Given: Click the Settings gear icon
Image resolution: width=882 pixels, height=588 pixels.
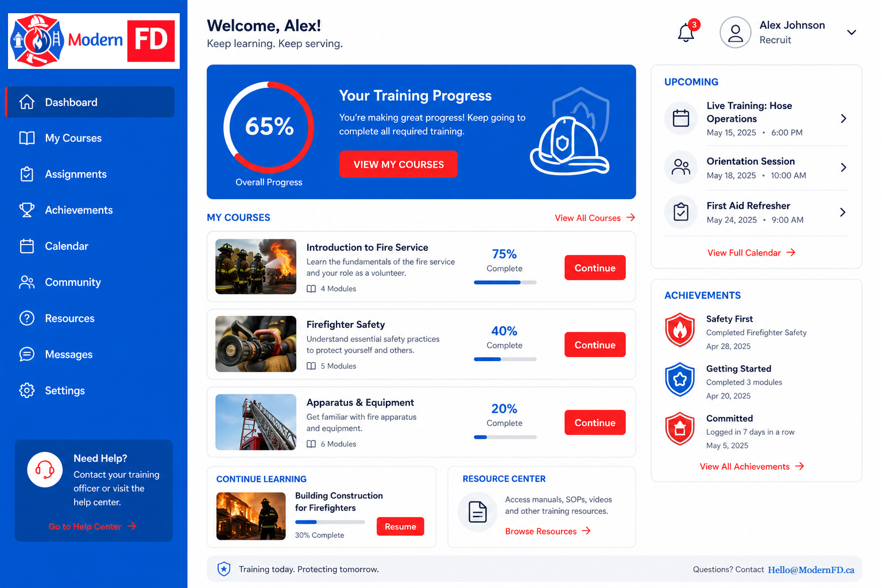Looking at the screenshot, I should pyautogui.click(x=27, y=390).
